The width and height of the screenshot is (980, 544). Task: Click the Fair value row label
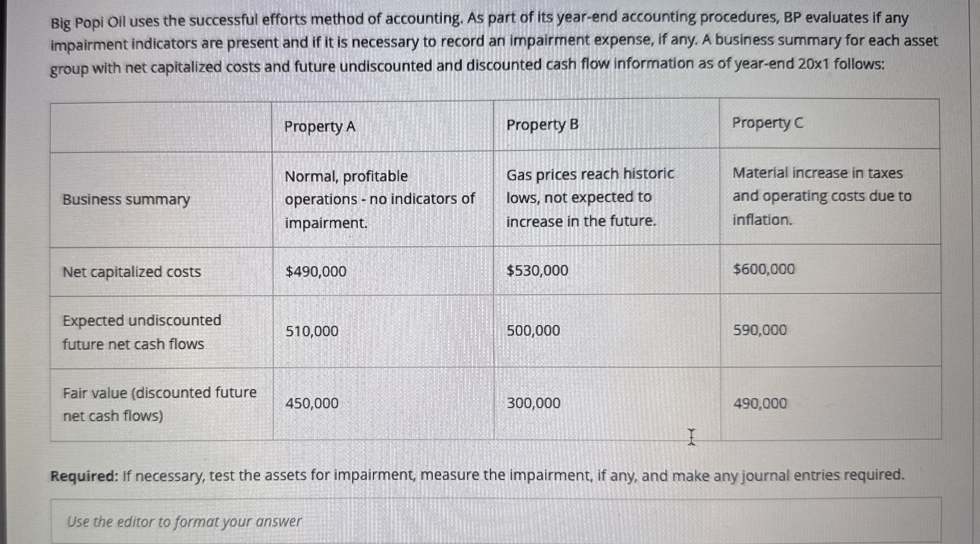(159, 404)
